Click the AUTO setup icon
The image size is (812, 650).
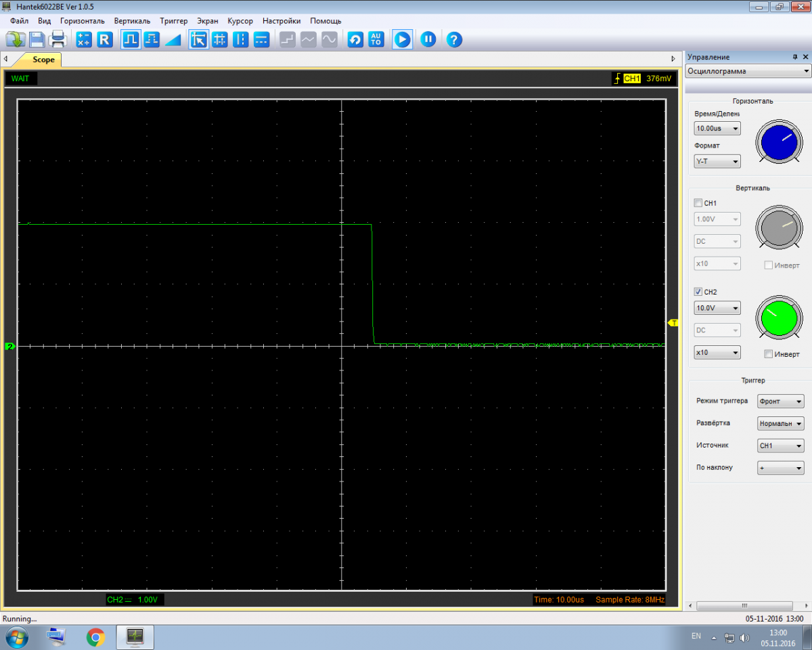[x=376, y=39]
